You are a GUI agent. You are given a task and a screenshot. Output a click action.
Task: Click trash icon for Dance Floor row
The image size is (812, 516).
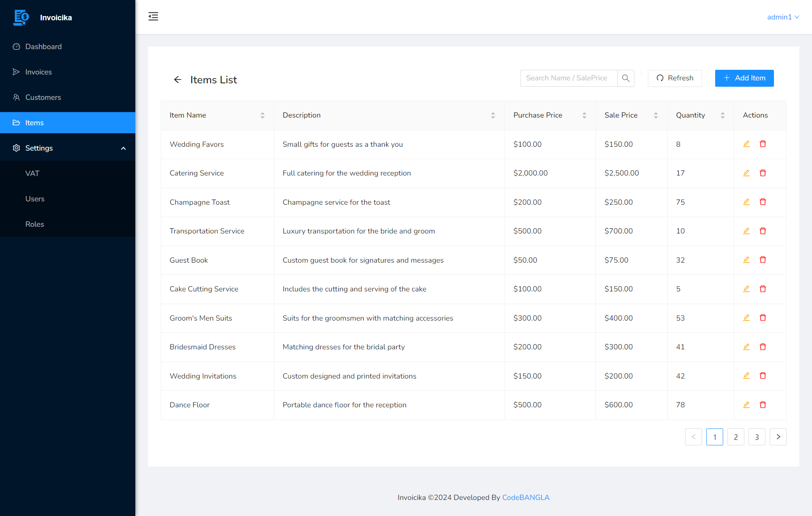763,405
